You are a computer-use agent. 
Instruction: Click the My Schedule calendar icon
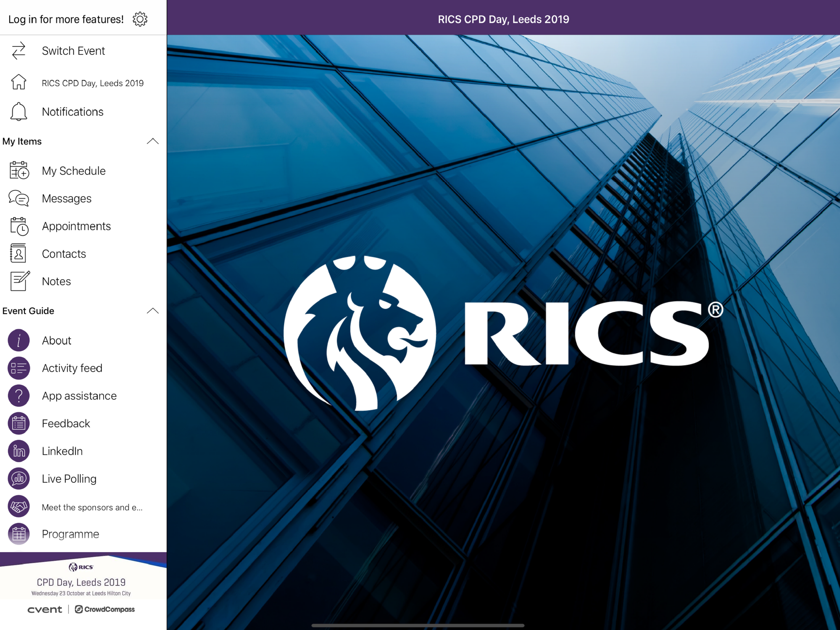19,170
